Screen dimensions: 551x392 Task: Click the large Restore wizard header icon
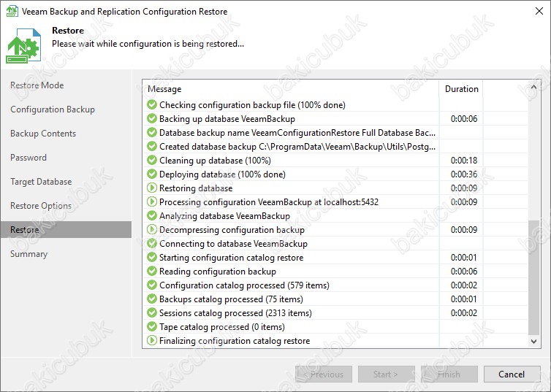23,46
